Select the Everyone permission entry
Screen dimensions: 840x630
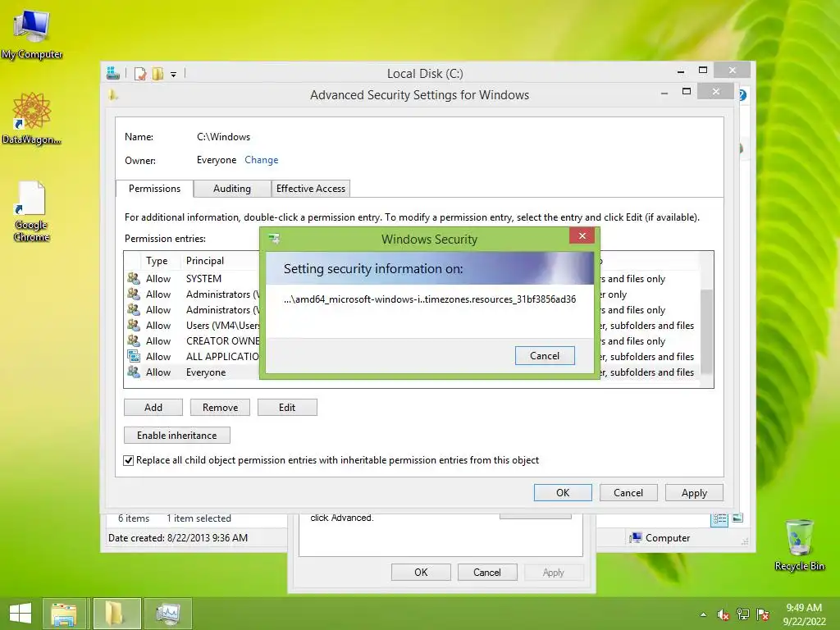point(412,372)
